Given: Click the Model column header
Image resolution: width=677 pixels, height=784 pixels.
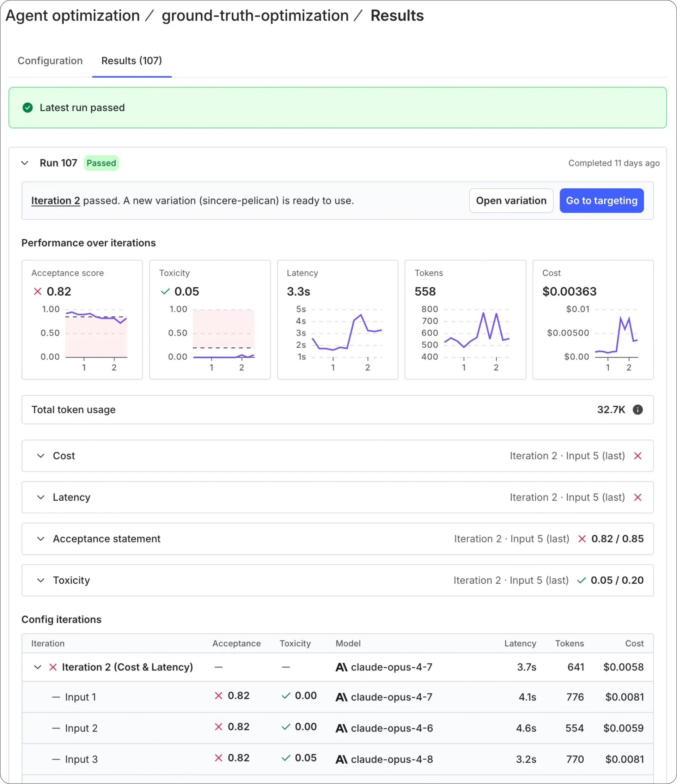Looking at the screenshot, I should point(348,643).
